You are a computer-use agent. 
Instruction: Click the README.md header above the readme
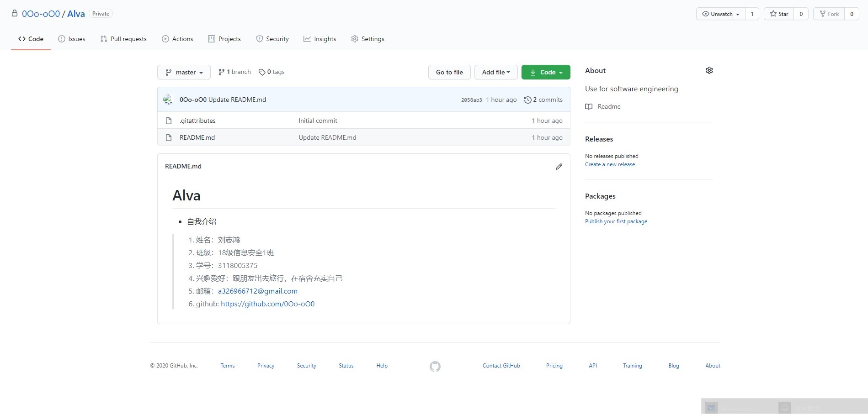tap(183, 166)
